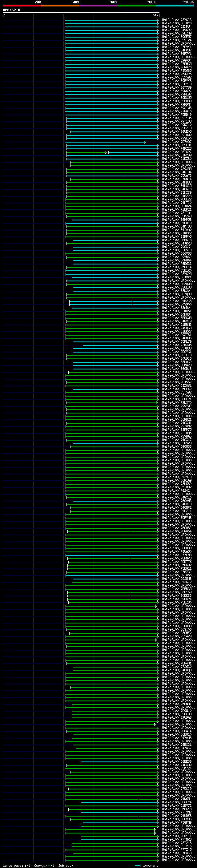Click hit label UniRef100_B4GTB4
The image size is (197, 868).
(x=177, y=172)
